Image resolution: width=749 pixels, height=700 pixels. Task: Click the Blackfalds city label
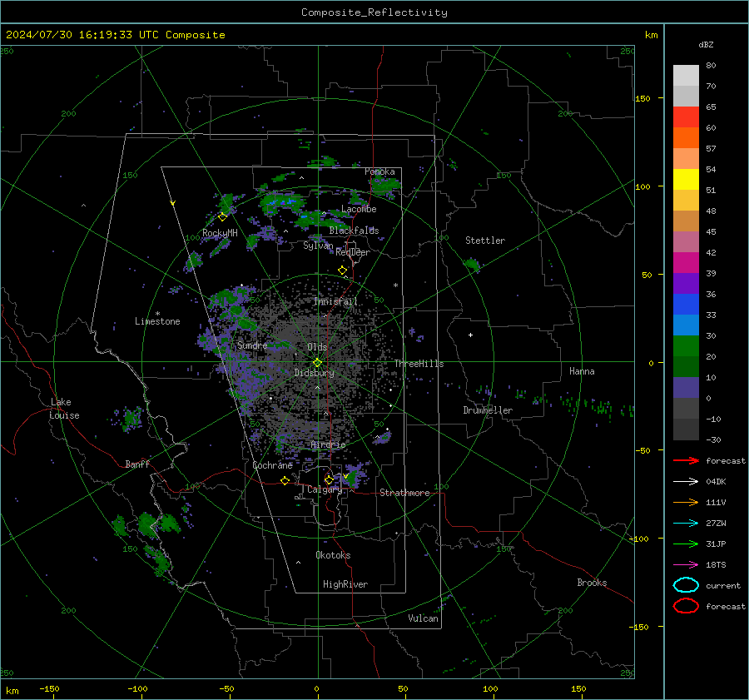tap(354, 231)
